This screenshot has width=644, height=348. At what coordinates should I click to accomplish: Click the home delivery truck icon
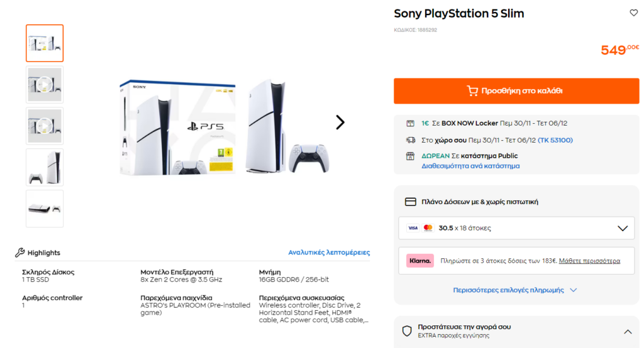[x=411, y=140]
